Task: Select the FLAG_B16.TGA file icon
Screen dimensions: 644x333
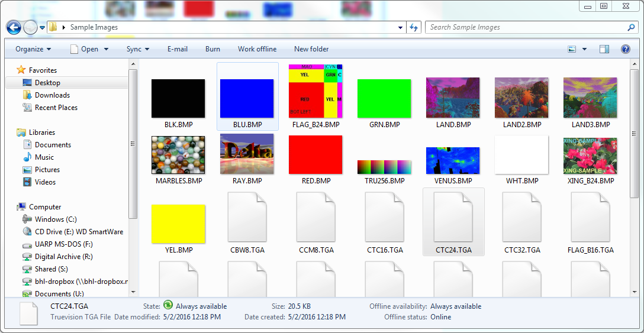Action: tap(591, 218)
